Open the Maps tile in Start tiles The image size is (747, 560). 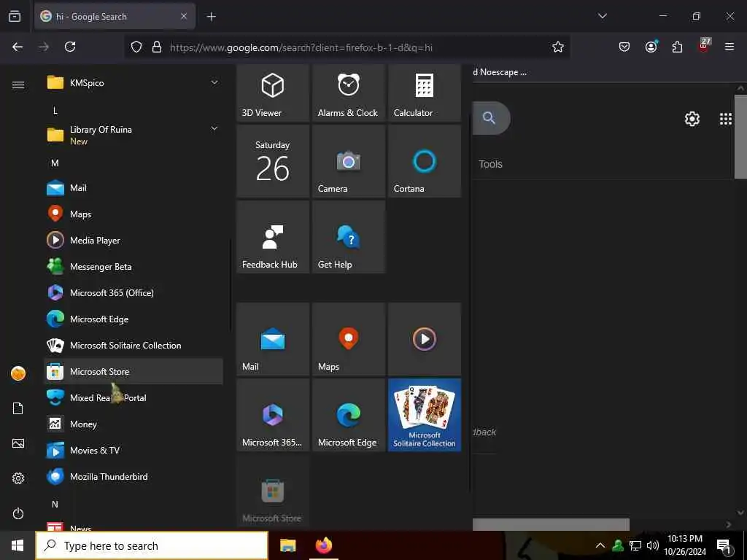point(348,339)
